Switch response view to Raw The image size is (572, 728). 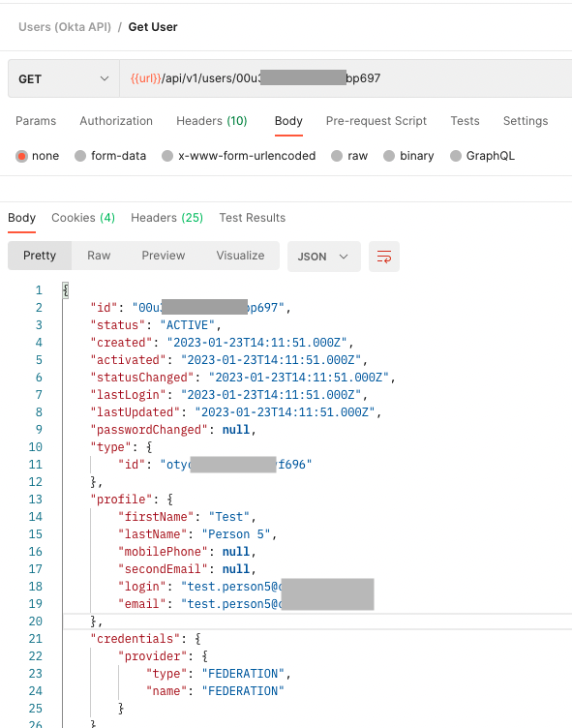[99, 256]
